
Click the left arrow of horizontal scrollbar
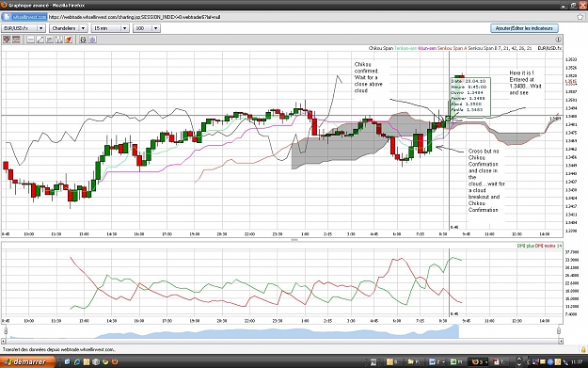[x=4, y=341]
